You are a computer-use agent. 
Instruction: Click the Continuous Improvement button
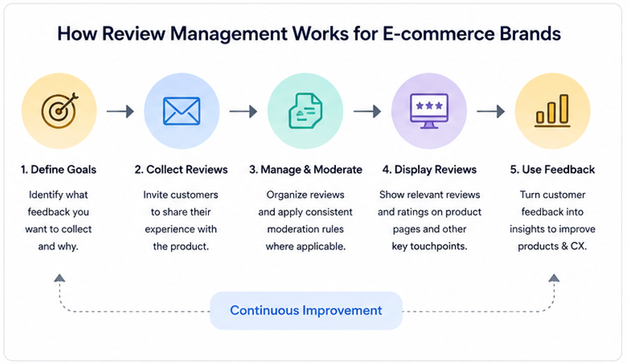click(306, 310)
